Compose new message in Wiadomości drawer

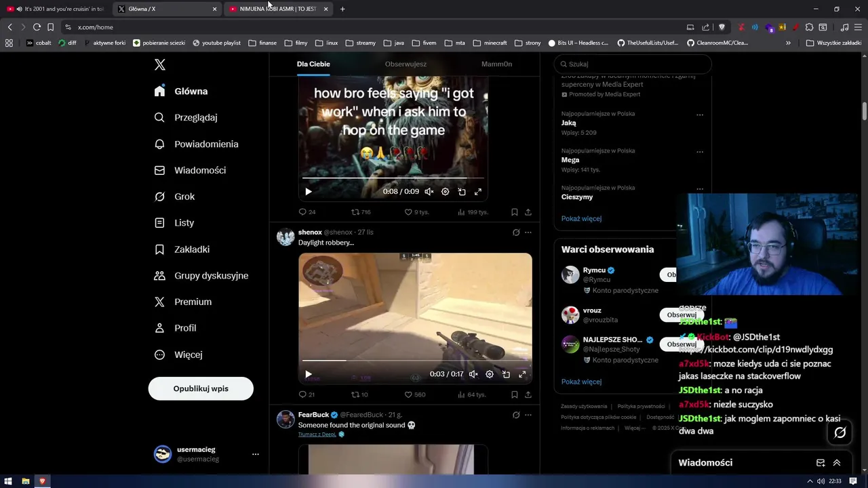pyautogui.click(x=821, y=463)
